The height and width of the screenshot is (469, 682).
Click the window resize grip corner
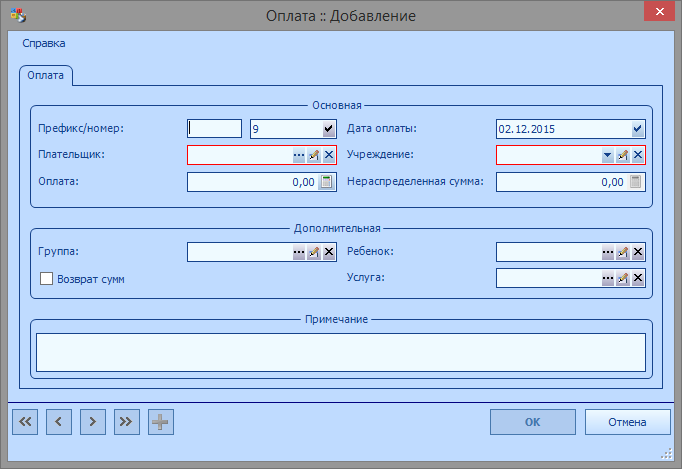pos(666,454)
